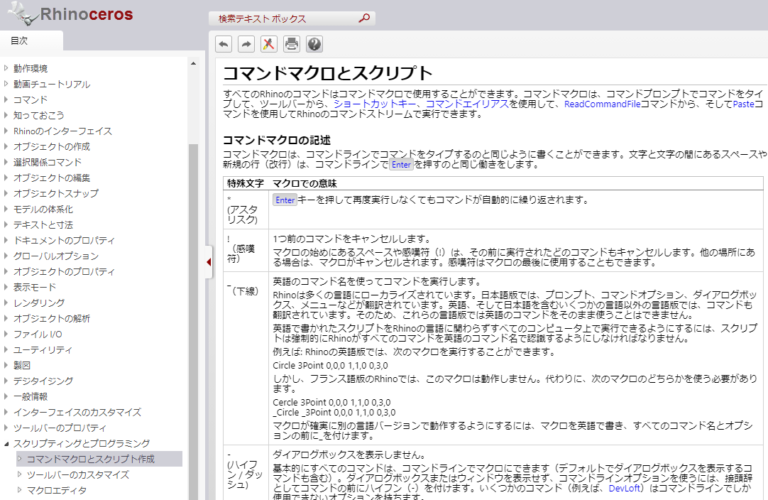Click the remove highlight toolbar icon
This screenshot has height=500, width=768.
(x=268, y=44)
